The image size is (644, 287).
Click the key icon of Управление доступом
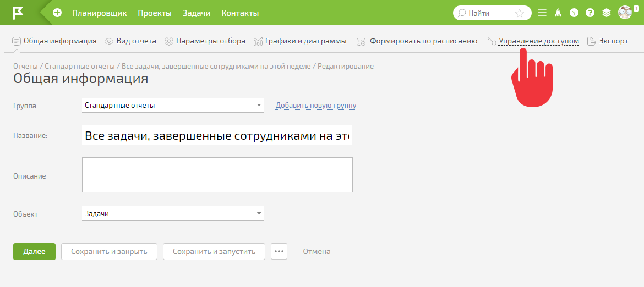point(492,41)
